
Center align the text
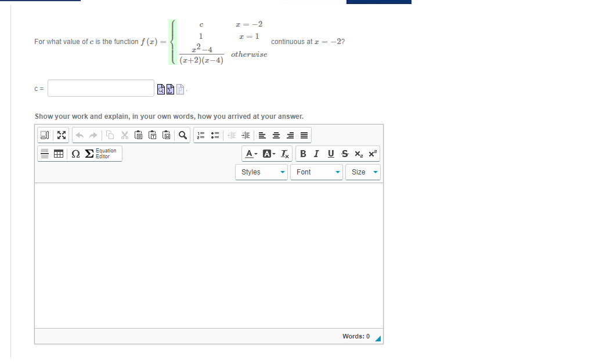(276, 135)
